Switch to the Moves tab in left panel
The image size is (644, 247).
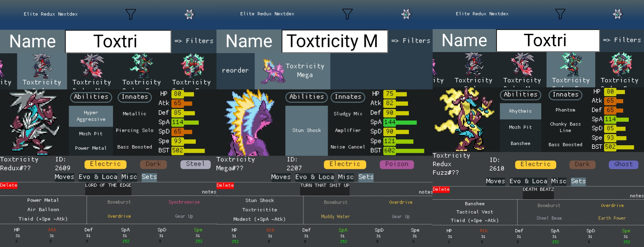coord(64,177)
